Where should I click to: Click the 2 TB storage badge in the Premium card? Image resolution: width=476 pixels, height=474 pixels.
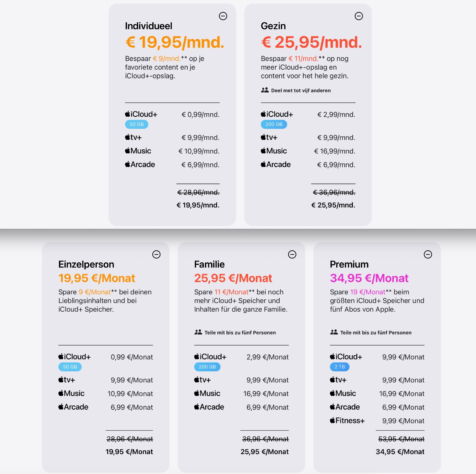(x=339, y=367)
